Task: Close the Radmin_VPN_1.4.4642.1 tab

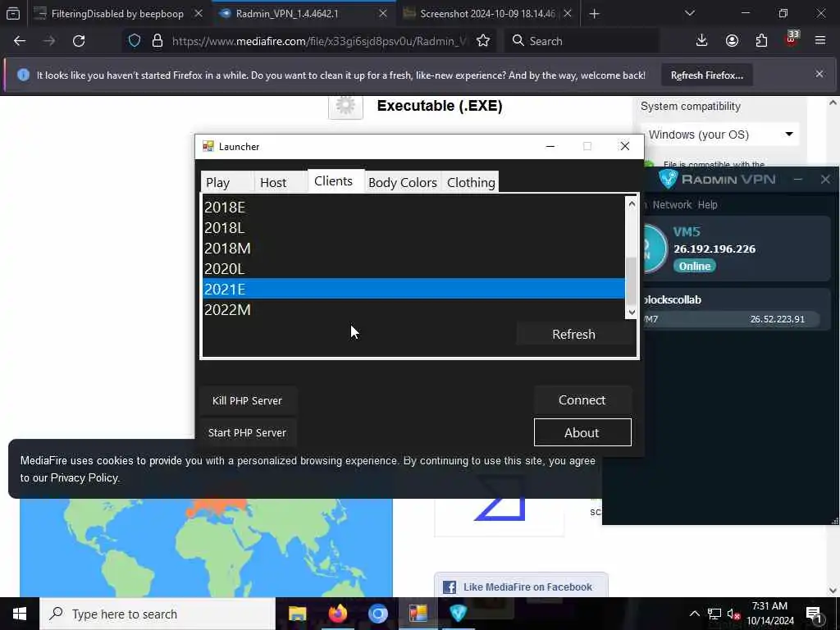Action: click(x=383, y=14)
